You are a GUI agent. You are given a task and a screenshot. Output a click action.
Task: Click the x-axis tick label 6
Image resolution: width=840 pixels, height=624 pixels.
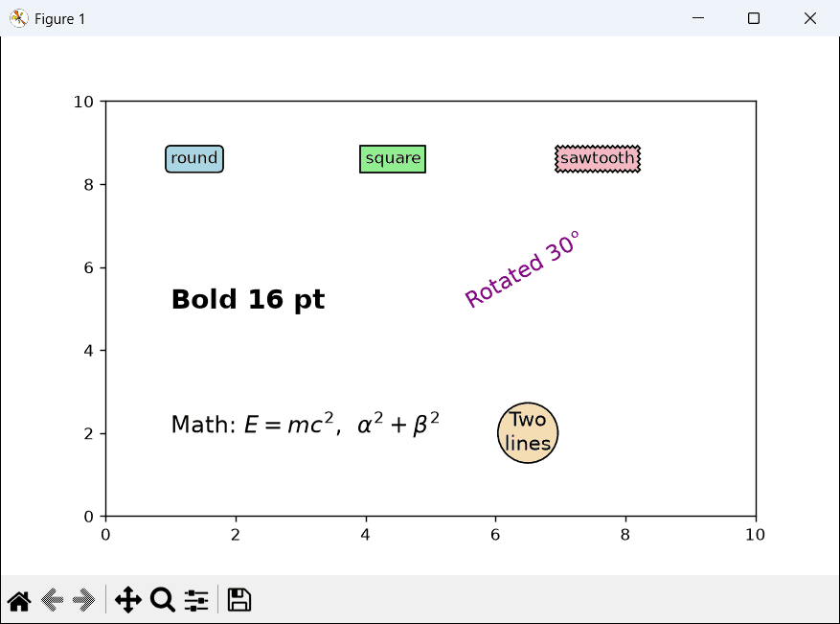495,535
